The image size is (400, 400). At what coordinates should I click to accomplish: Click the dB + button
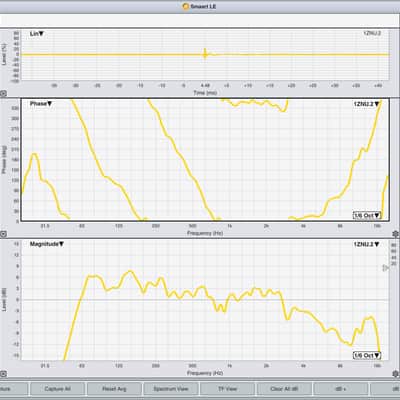click(x=340, y=389)
